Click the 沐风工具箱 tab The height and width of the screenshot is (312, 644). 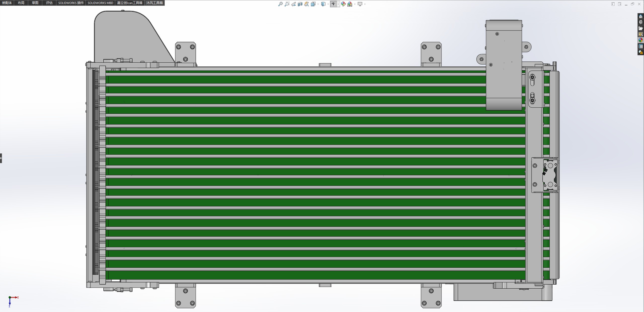(x=154, y=3)
